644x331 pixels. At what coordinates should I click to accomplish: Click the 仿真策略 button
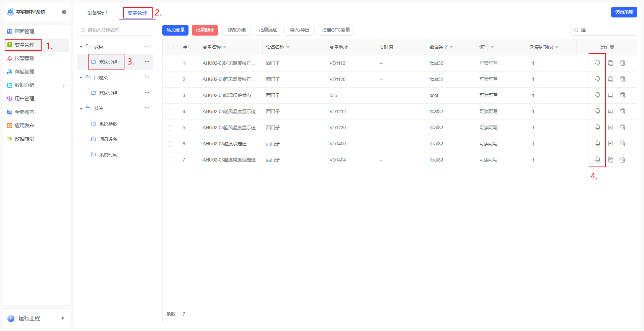[x=624, y=12]
